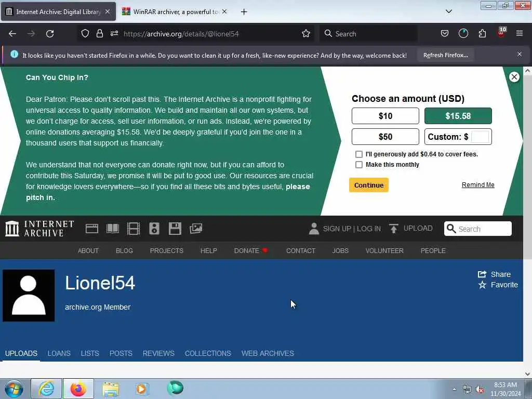Favorite the Lionel54 profile

click(x=498, y=285)
